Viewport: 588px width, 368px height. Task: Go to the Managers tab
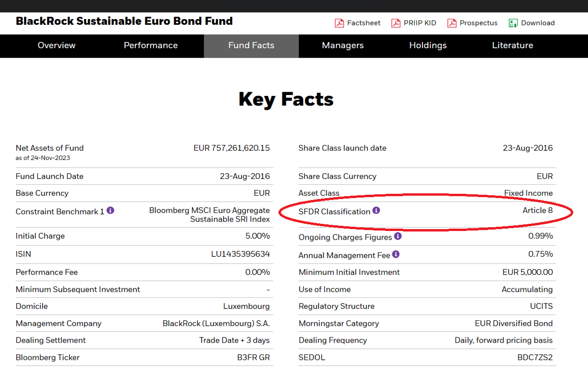(x=343, y=46)
